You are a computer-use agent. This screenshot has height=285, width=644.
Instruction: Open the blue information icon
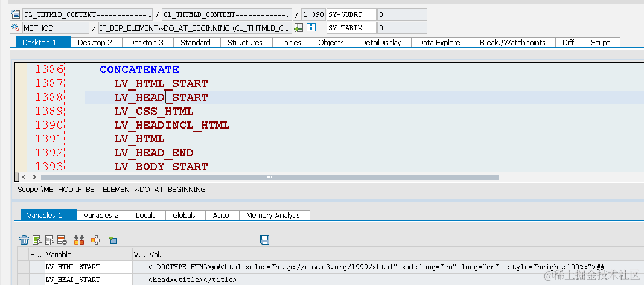coord(311,28)
